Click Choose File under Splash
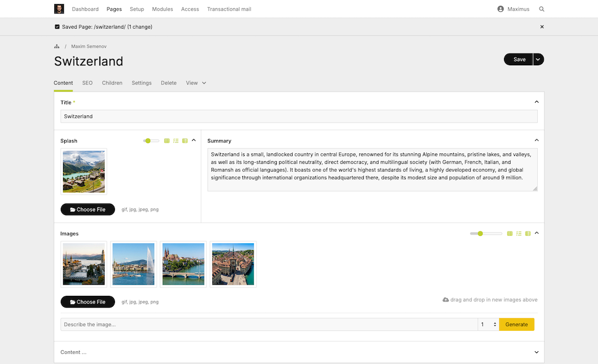Image resolution: width=598 pixels, height=364 pixels. (x=88, y=209)
